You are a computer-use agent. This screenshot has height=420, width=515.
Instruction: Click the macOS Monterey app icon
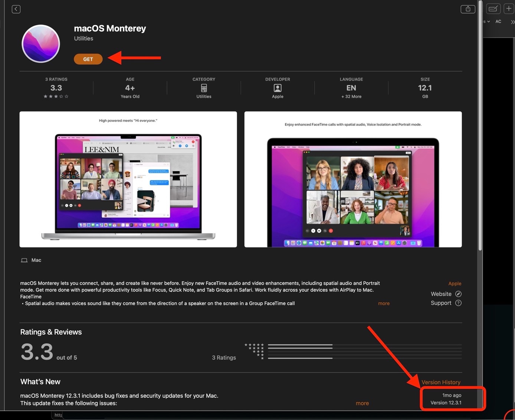point(41,44)
